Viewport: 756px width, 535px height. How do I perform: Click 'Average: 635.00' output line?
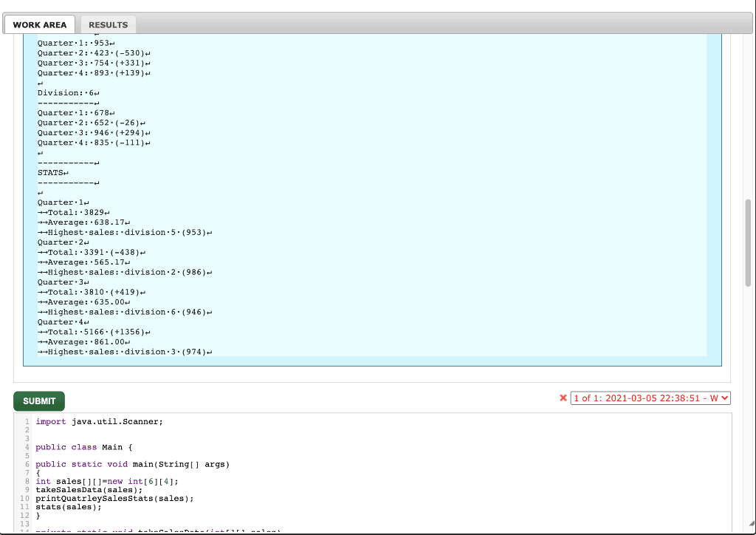click(x=84, y=302)
